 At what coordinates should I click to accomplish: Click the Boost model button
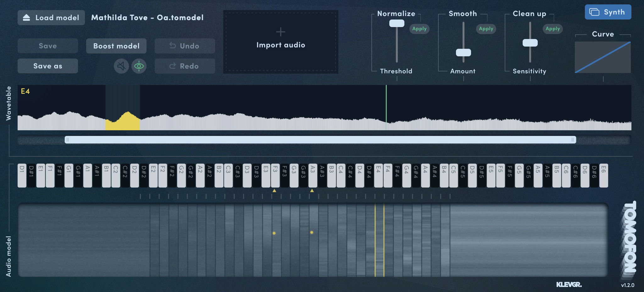coord(116,46)
